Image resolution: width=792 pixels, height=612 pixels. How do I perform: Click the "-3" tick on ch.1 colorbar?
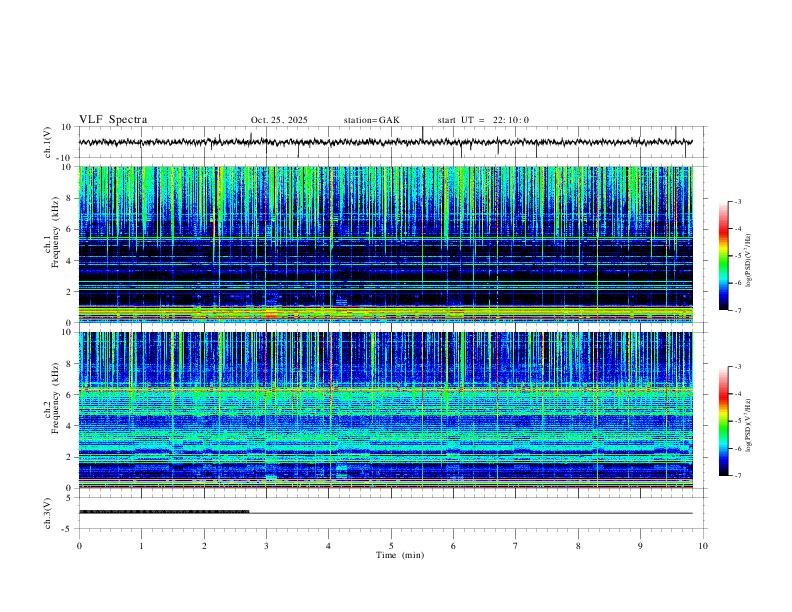[x=737, y=201]
